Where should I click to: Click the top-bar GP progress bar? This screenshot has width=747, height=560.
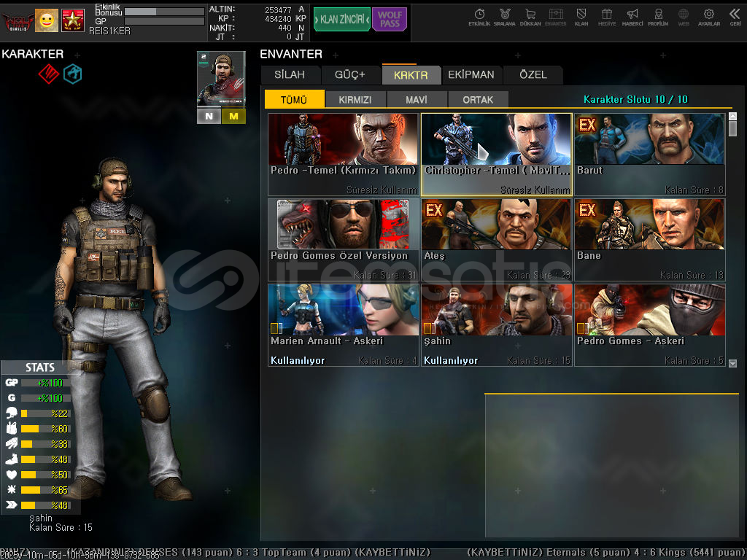pos(164,21)
